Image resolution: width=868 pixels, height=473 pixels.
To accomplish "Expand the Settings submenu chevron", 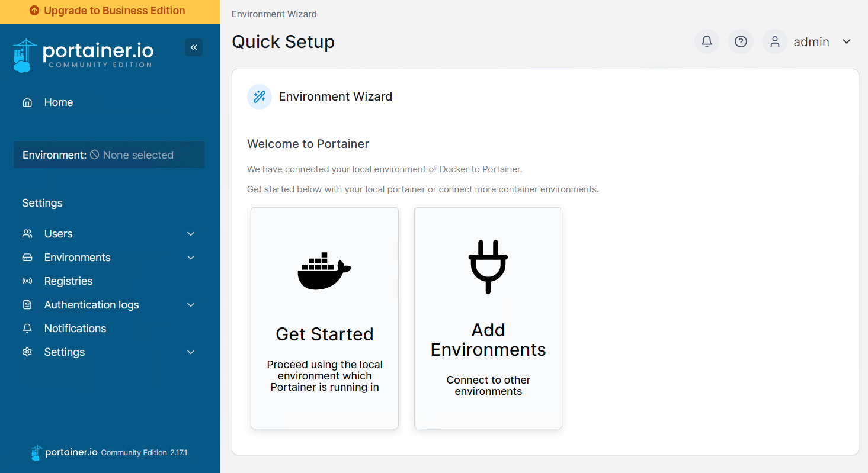I will (191, 352).
